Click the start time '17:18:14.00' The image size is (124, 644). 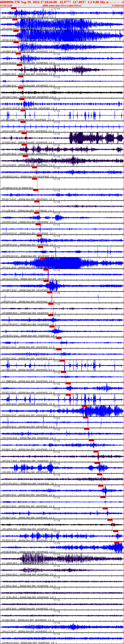6,5
